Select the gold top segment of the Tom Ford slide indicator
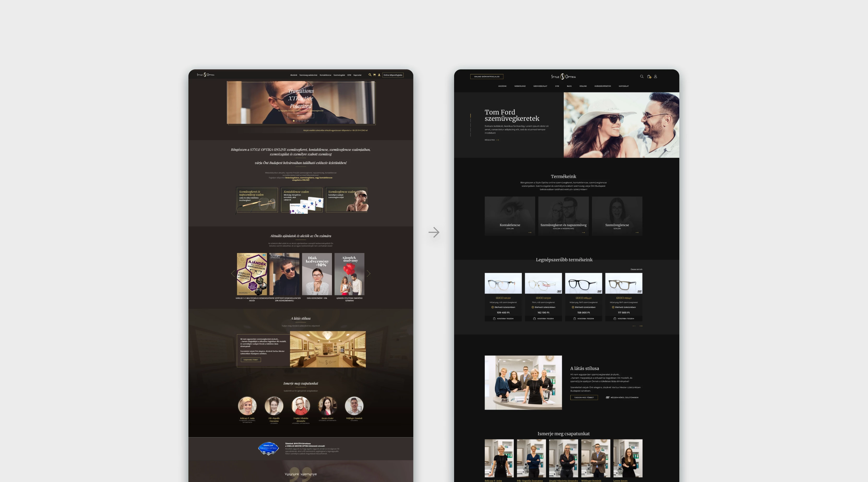868x482 pixels. tap(470, 116)
